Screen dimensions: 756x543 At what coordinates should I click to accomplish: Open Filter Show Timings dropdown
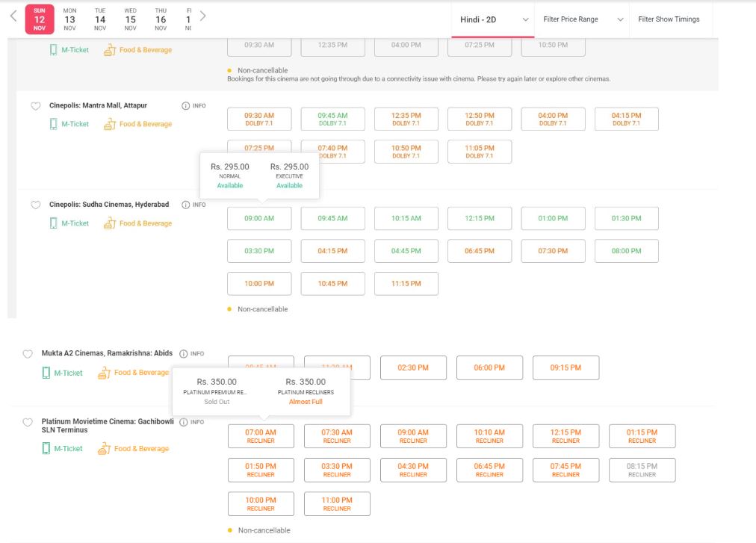[669, 19]
